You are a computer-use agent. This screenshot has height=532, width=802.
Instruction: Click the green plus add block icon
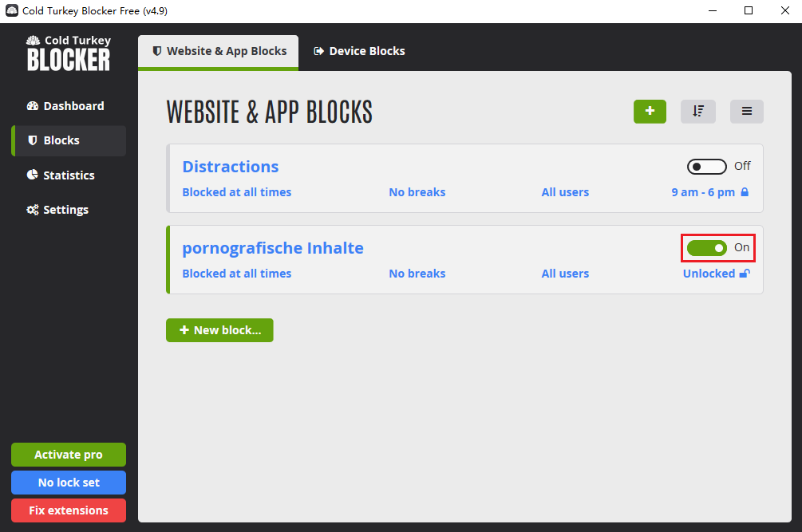coord(650,112)
